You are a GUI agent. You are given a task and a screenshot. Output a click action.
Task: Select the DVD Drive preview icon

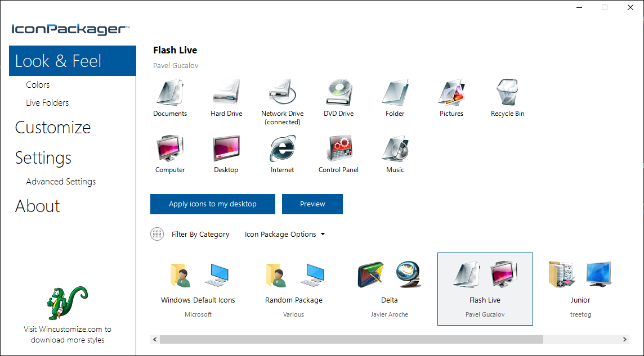pos(339,93)
